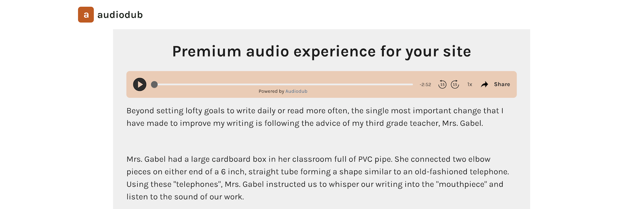Click the 'Premium audio experience for your site' heading
The image size is (644, 209).
(x=322, y=51)
